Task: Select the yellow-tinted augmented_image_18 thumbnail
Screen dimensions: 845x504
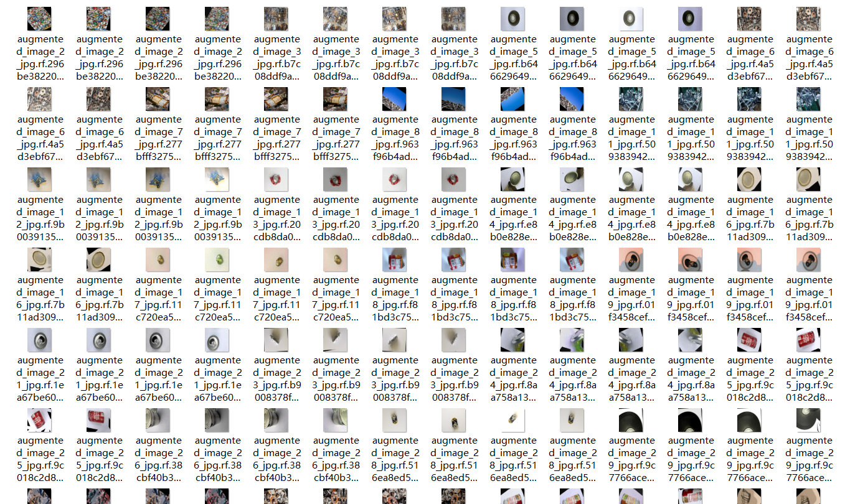Action: click(513, 259)
